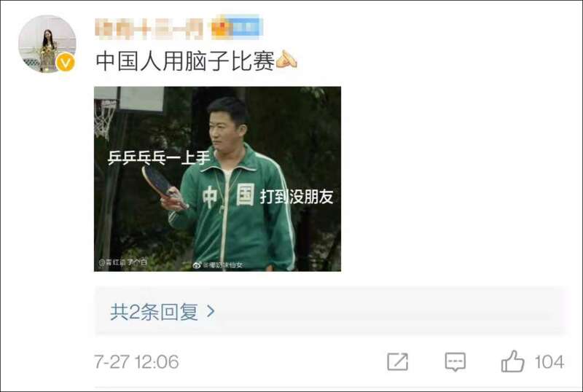Expand replies via the chevron arrow

pos(211,311)
